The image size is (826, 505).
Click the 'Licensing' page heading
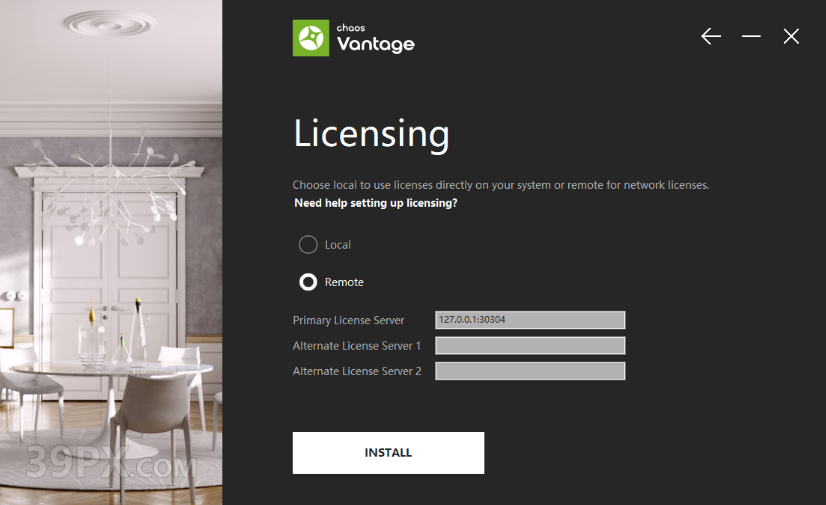tap(371, 133)
